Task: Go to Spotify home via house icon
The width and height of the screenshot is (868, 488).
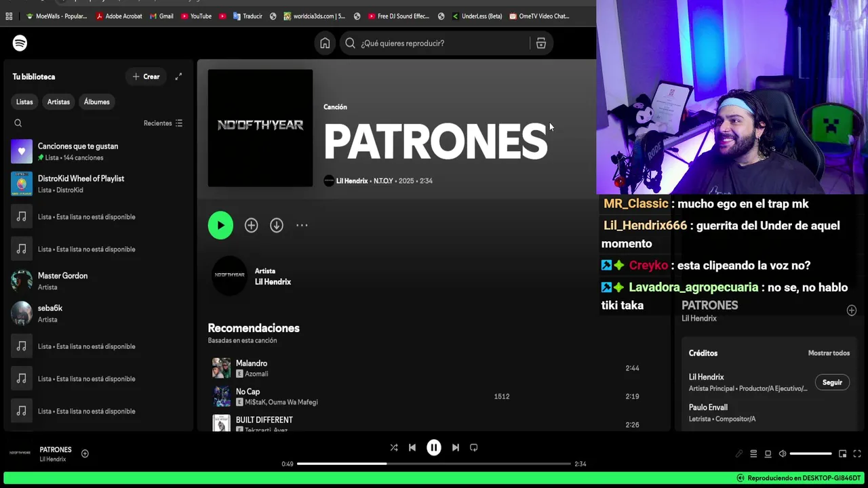Action: (325, 43)
